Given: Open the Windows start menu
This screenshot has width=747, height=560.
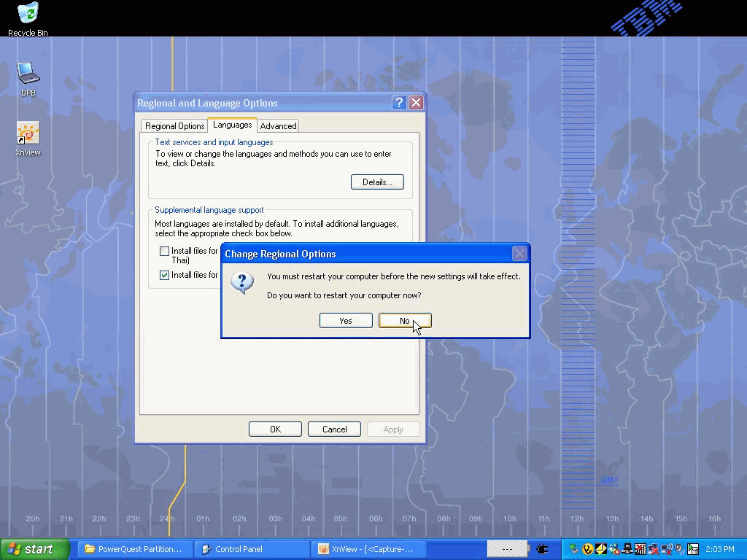Looking at the screenshot, I should click(34, 549).
